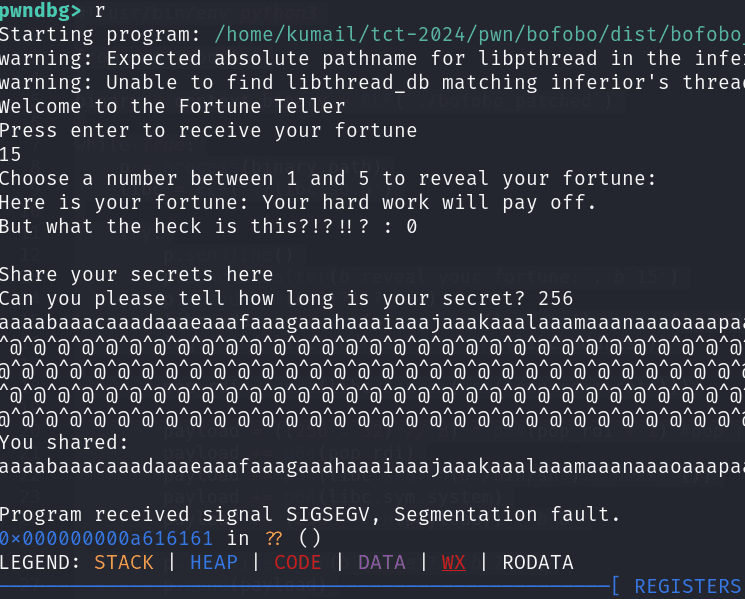Click the Share your secrets here line

pyautogui.click(x=136, y=274)
